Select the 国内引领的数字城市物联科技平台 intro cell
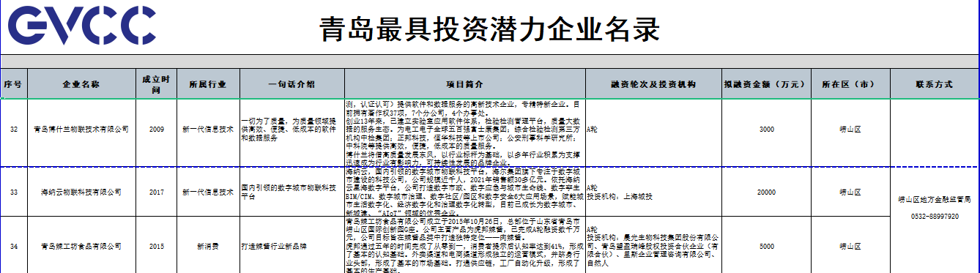Image resolution: width=980 pixels, height=273 pixels. tap(292, 192)
